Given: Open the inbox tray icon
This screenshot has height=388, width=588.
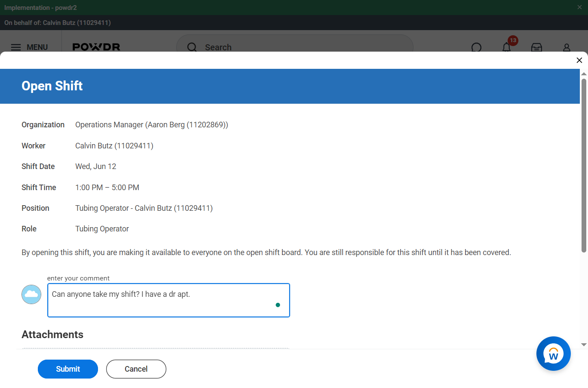Looking at the screenshot, I should pyautogui.click(x=536, y=47).
